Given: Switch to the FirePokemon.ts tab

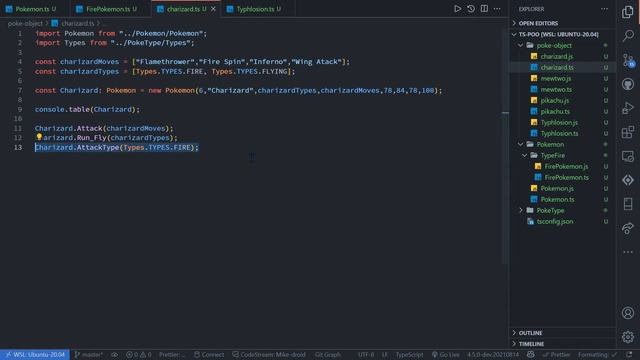Looking at the screenshot, I should [x=107, y=9].
